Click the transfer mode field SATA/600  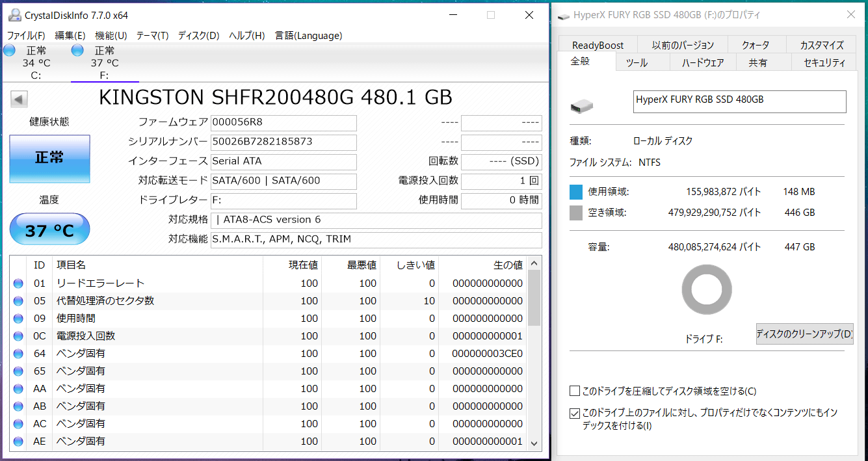point(283,181)
